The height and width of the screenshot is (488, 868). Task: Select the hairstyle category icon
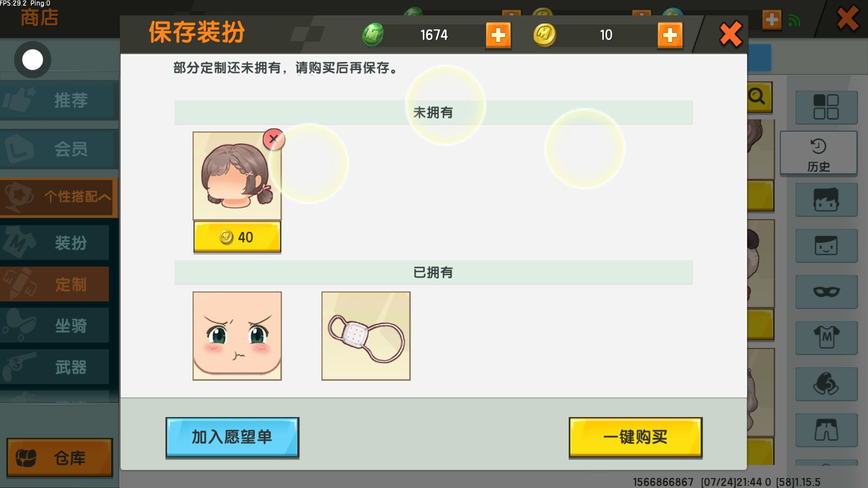[x=826, y=200]
